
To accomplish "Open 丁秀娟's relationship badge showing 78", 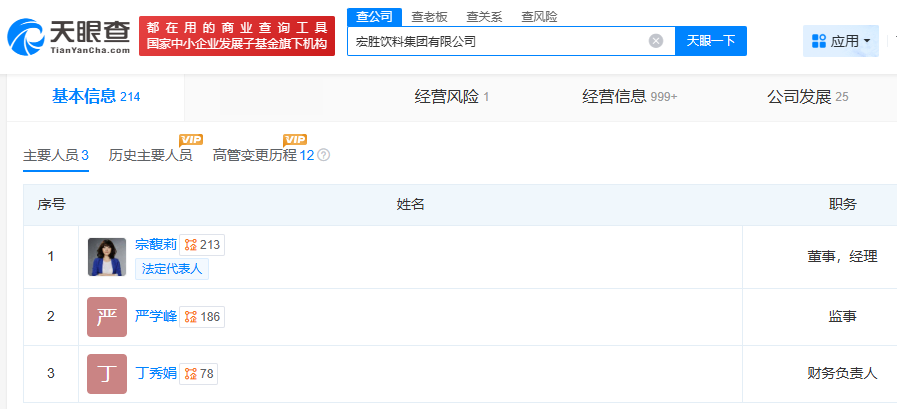I will pyautogui.click(x=199, y=374).
